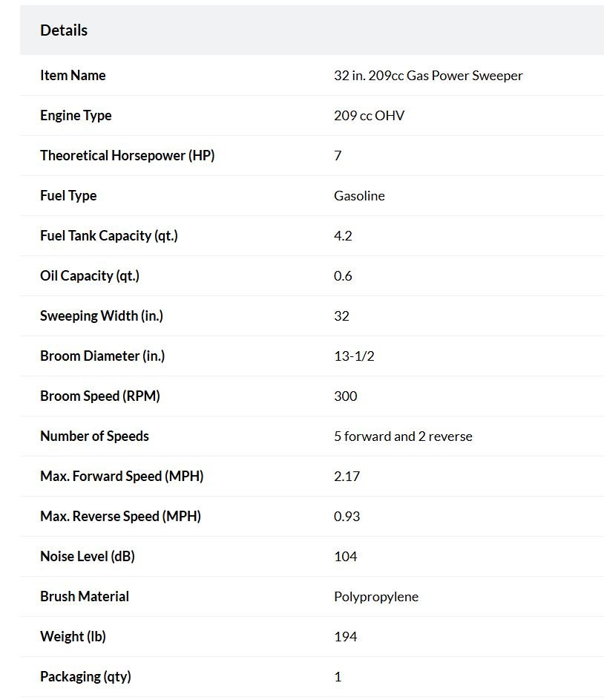The image size is (604, 700).
Task: Select the Fuel Type Gasoline value
Action: point(359,196)
